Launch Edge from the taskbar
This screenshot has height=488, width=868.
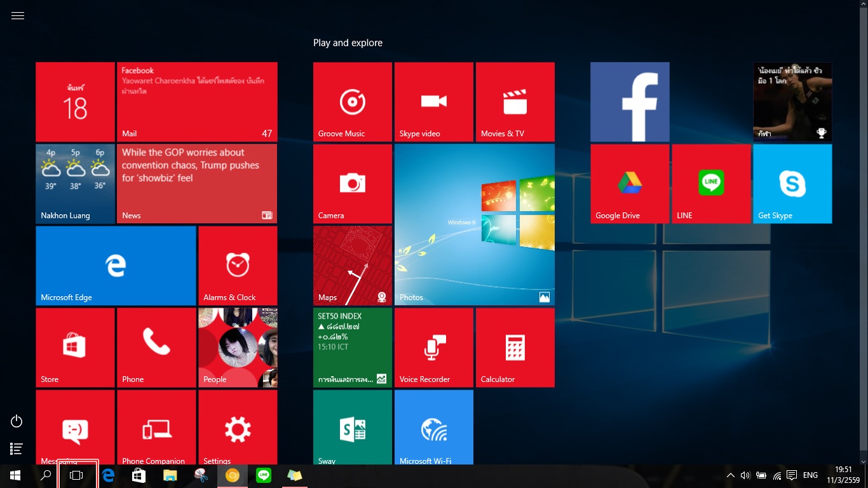coord(108,475)
